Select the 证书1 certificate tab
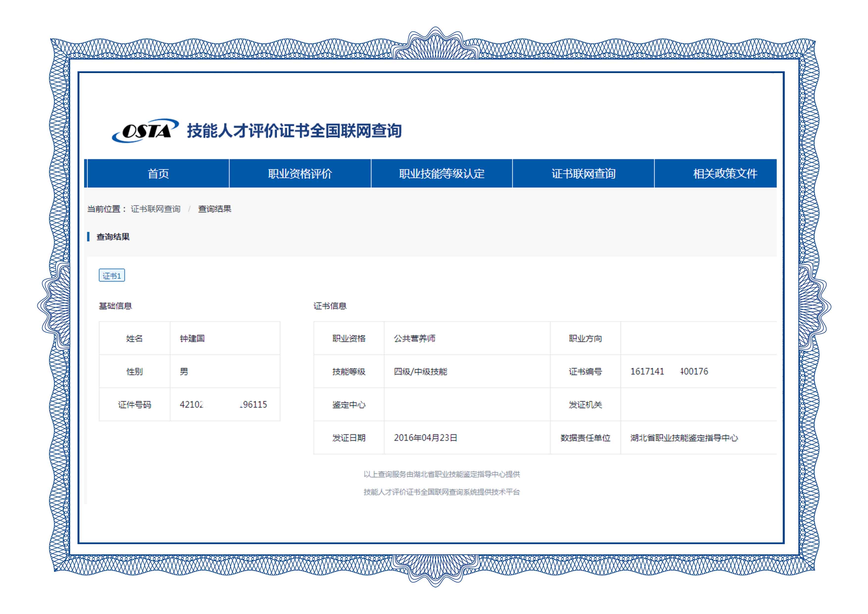The width and height of the screenshot is (868, 614). [x=112, y=276]
